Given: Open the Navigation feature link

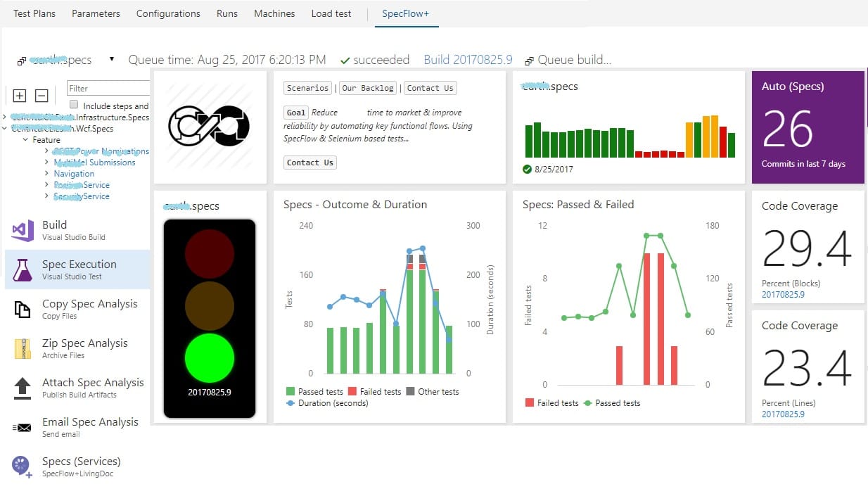Looking at the screenshot, I should click(x=74, y=174).
